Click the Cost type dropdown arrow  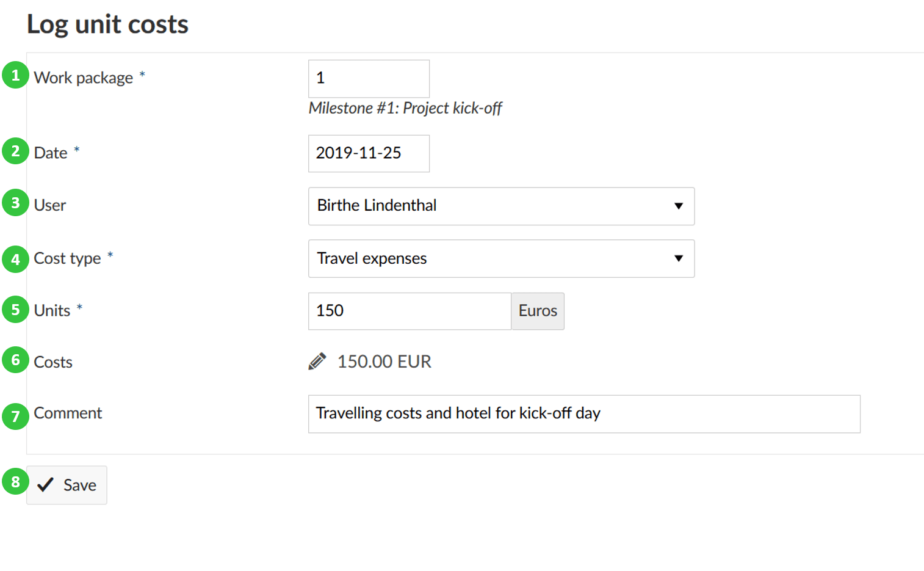pyautogui.click(x=679, y=259)
